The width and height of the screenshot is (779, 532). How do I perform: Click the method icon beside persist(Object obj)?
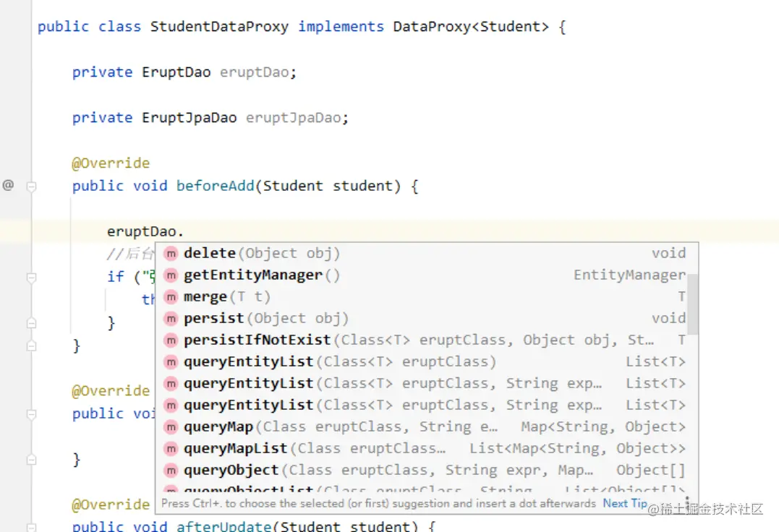(x=171, y=319)
